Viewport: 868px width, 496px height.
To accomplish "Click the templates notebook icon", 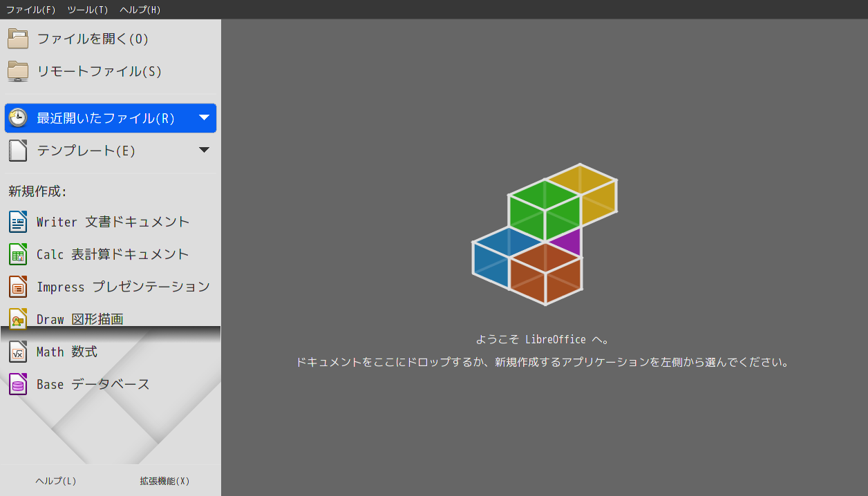I will click(18, 150).
